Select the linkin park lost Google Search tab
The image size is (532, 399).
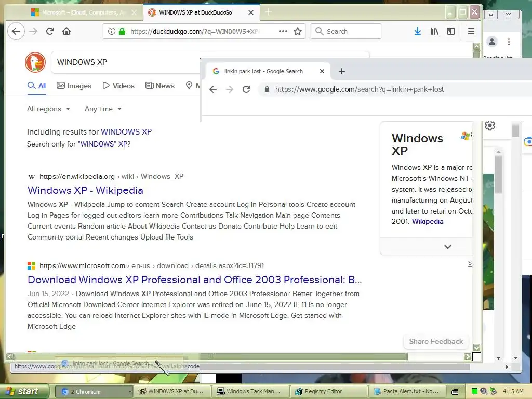click(x=268, y=71)
